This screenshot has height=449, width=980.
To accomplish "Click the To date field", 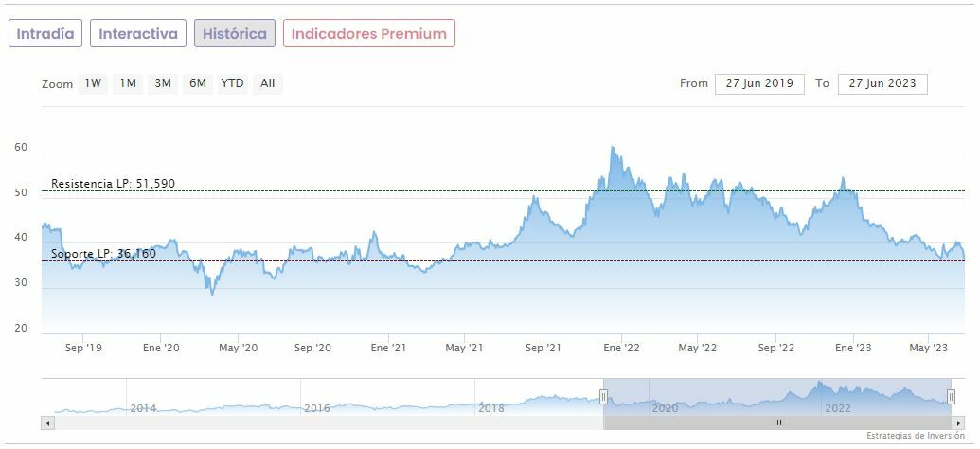I will 882,83.
